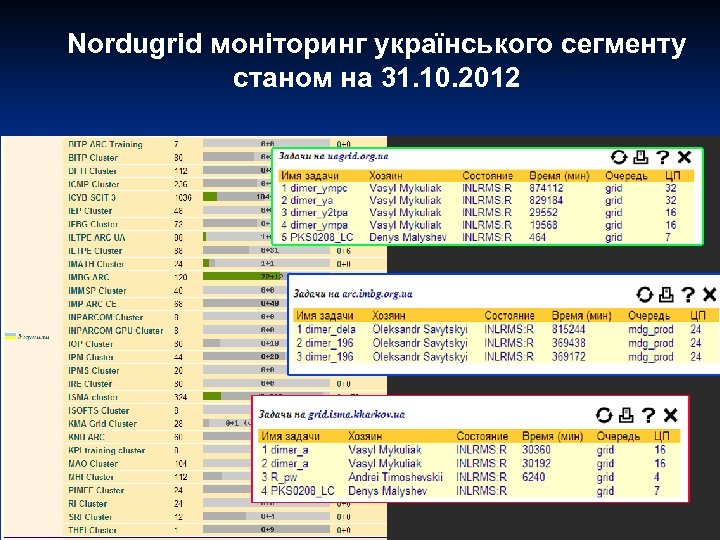This screenshot has height=540, width=720.
Task: Open the KPI training cluster entry
Action: [107, 450]
